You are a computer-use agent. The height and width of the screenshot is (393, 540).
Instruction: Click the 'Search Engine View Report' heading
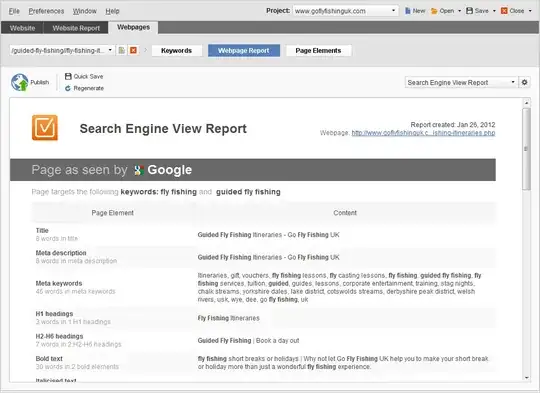click(x=163, y=128)
